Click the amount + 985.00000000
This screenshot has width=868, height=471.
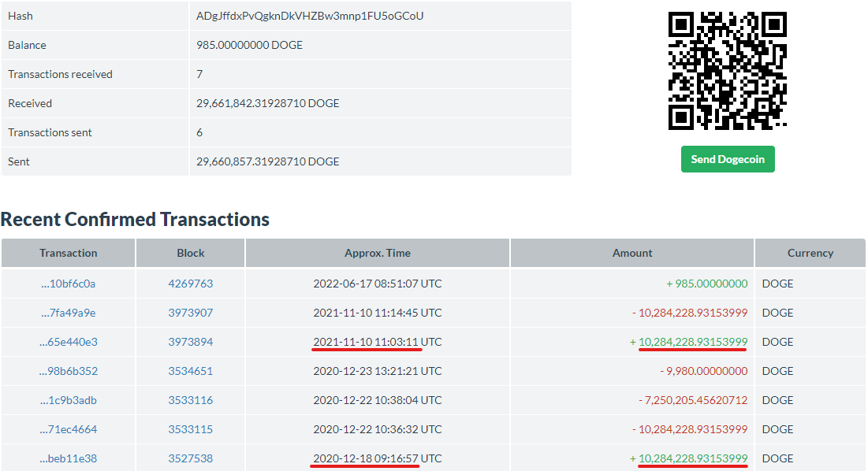[x=707, y=284]
